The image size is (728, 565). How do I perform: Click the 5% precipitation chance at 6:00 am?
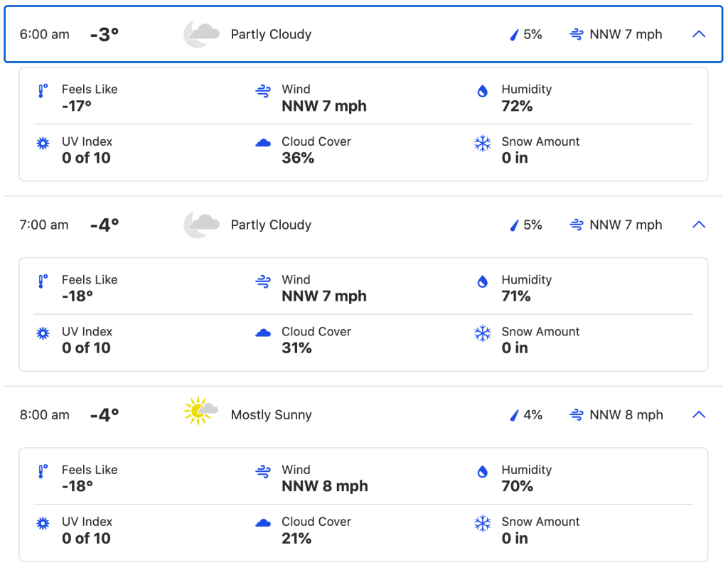[x=532, y=34]
